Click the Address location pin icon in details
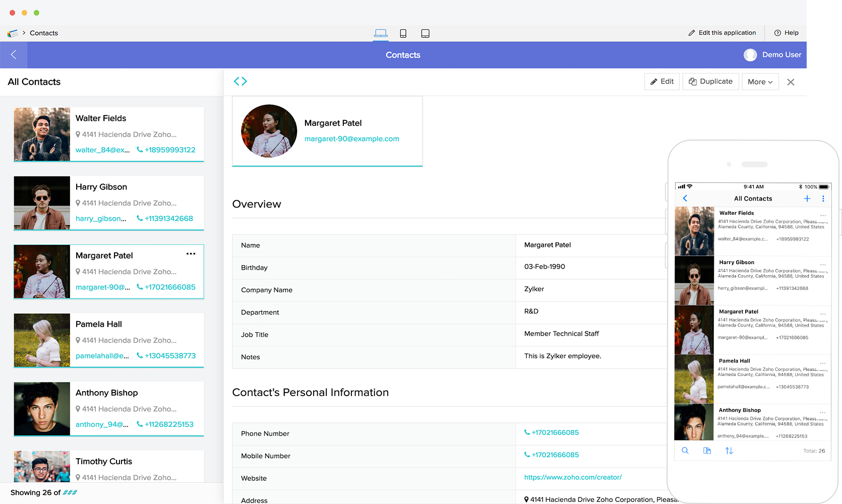 click(526, 499)
